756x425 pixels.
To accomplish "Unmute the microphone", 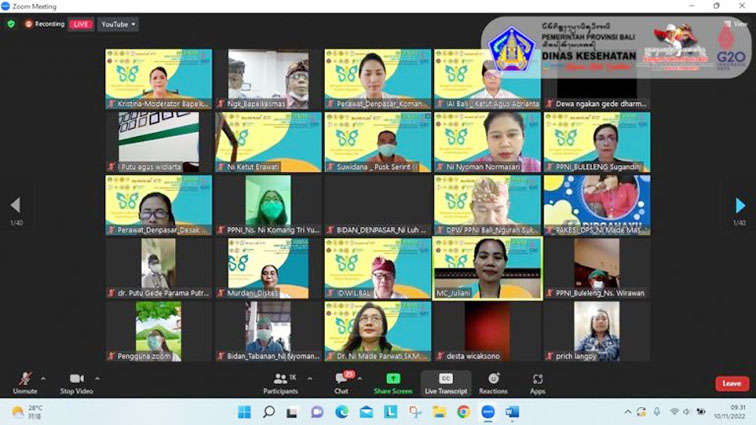I will point(25,384).
